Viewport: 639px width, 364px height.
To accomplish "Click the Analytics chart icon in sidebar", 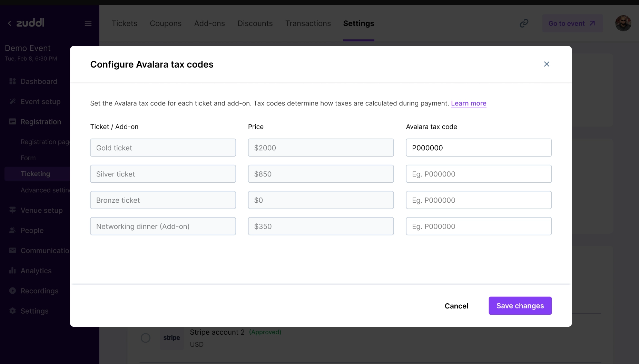I will coord(12,271).
